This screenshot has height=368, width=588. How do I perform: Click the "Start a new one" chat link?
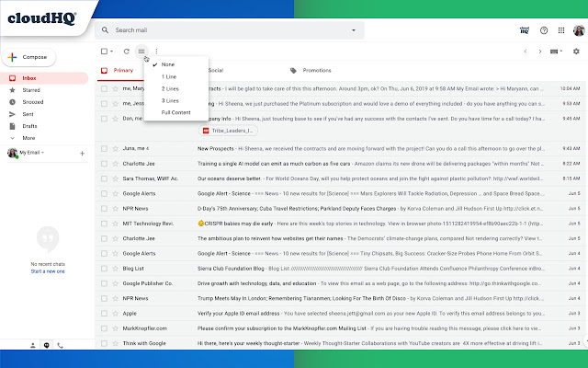pos(48,272)
